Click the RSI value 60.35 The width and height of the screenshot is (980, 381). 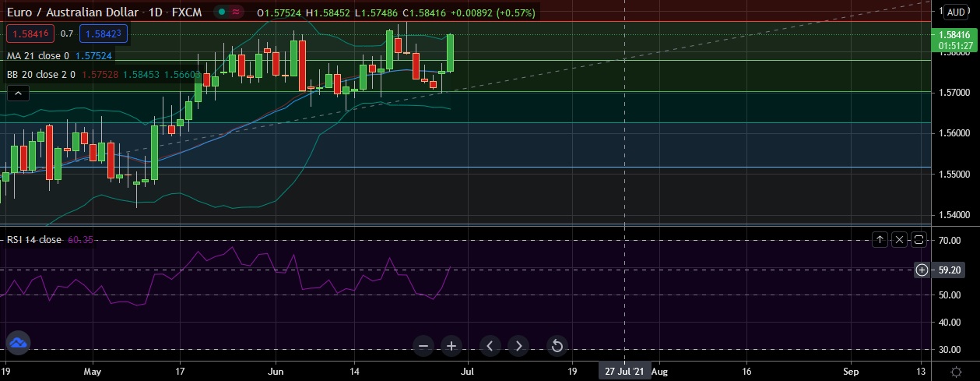click(x=80, y=240)
